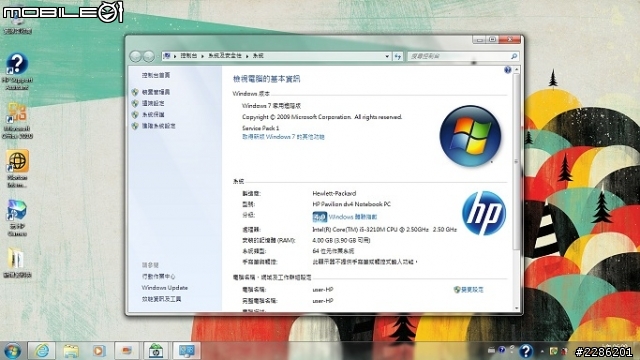
Task: Select the HP Pavilion dv4 Notebook PC text
Action: [351, 204]
